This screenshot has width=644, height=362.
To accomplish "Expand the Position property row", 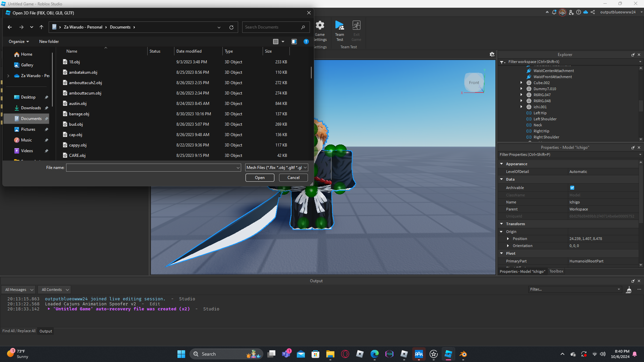I will tap(508, 239).
